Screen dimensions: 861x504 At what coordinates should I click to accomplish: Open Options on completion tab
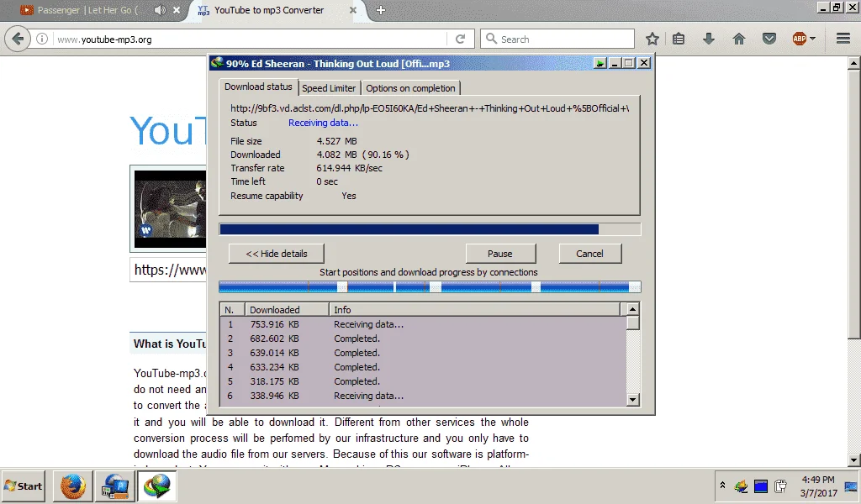(410, 88)
